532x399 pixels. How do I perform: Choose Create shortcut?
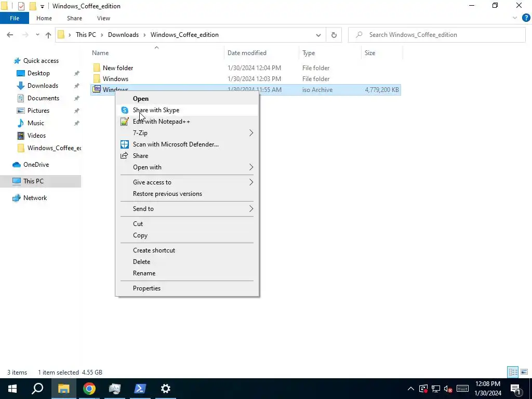click(187, 250)
